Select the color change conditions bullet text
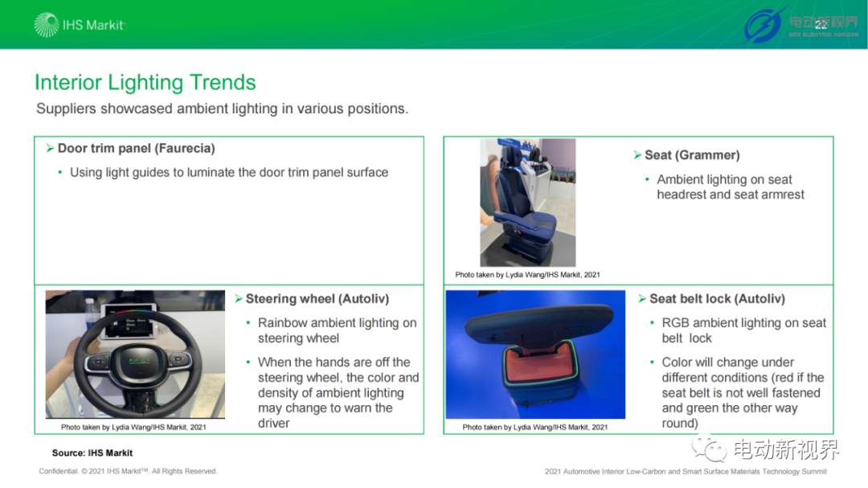 coord(743,392)
